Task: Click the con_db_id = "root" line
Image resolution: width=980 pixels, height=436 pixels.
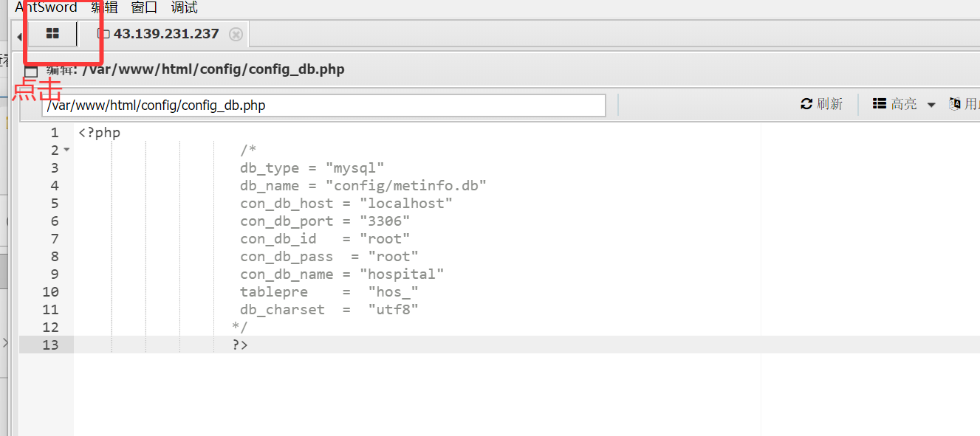Action: pos(325,238)
